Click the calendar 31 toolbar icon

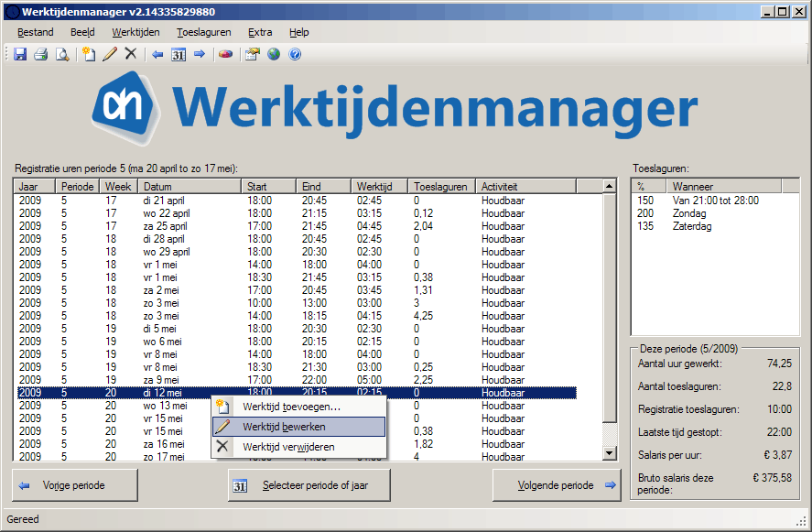(179, 54)
